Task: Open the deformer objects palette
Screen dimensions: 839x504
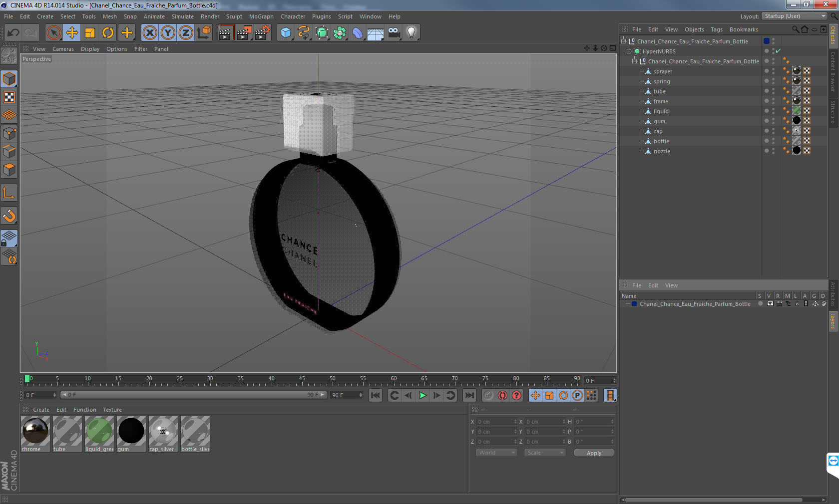Action: 358,33
